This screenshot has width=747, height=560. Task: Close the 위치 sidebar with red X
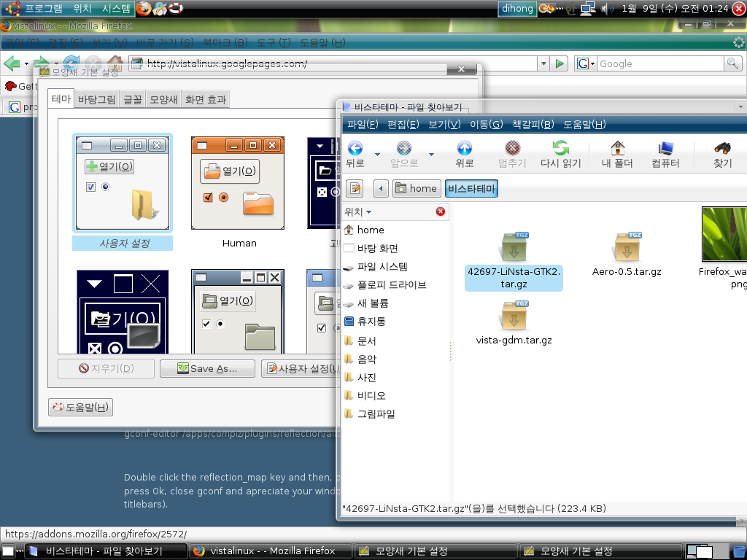coord(441,211)
